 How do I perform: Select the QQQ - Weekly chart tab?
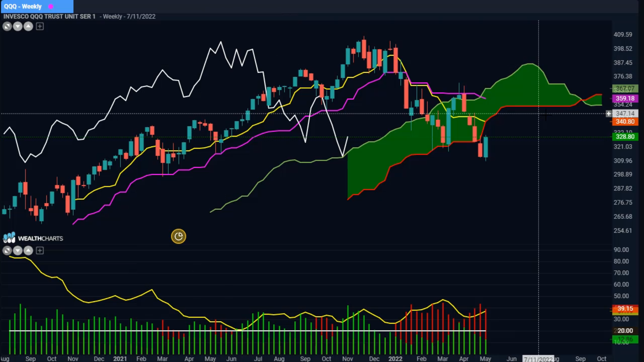click(37, 6)
